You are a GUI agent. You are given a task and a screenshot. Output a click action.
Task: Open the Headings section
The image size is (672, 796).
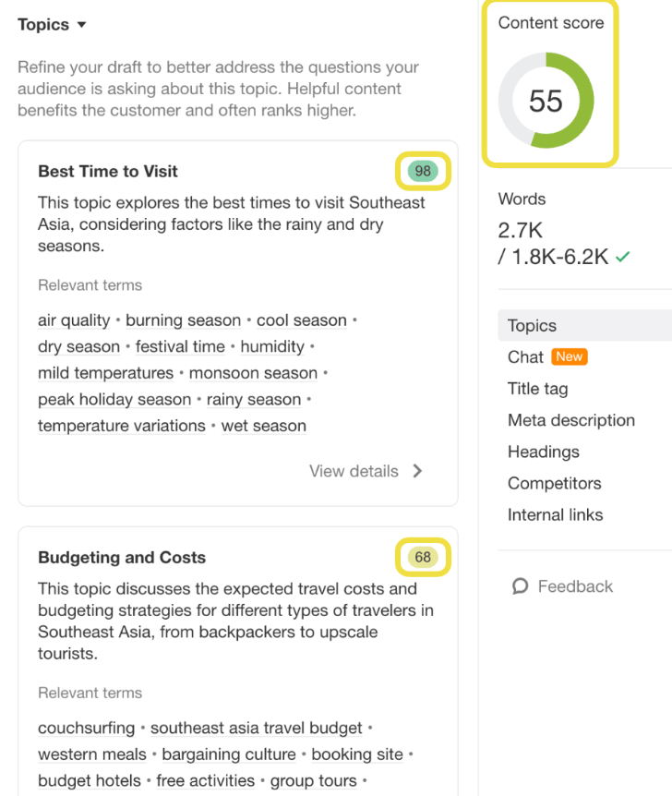543,452
